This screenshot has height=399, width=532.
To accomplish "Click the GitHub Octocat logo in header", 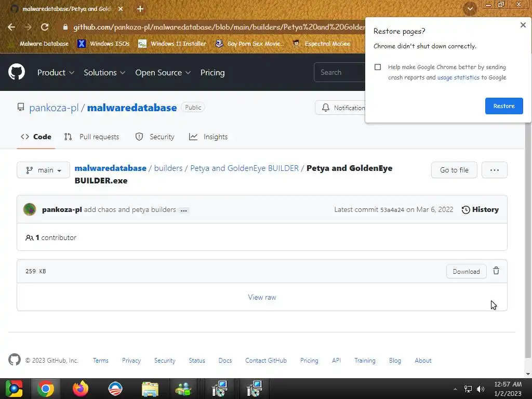I will tap(16, 72).
